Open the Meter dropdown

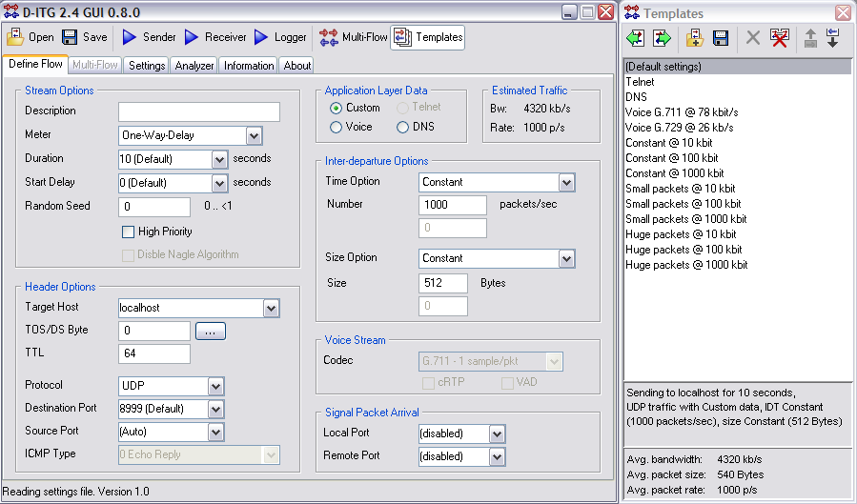[x=255, y=136]
